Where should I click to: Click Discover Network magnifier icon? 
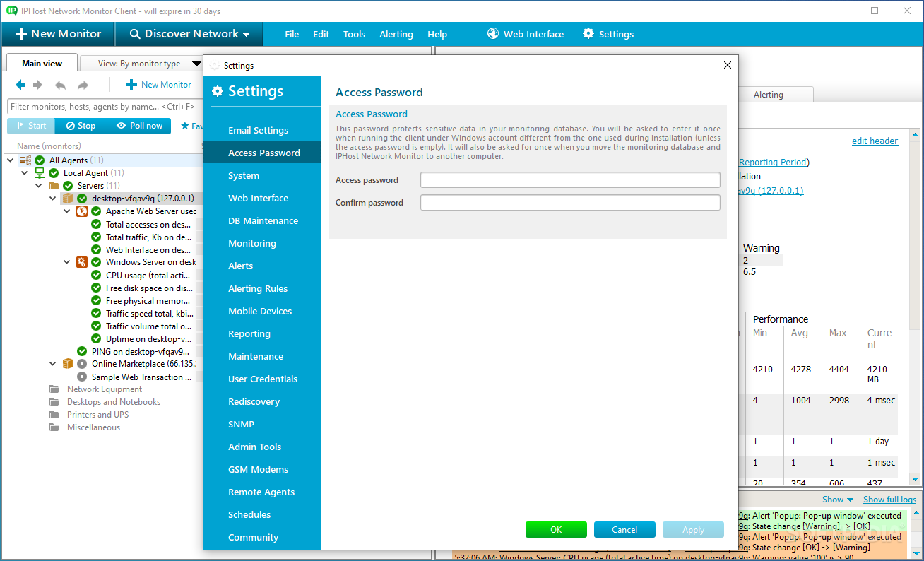[x=134, y=34]
